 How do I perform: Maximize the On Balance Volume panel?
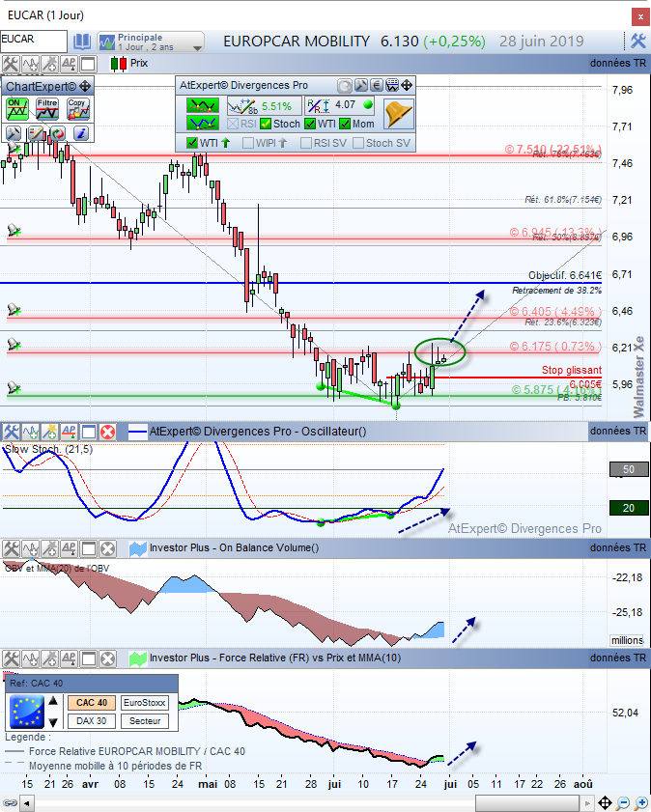click(88, 547)
